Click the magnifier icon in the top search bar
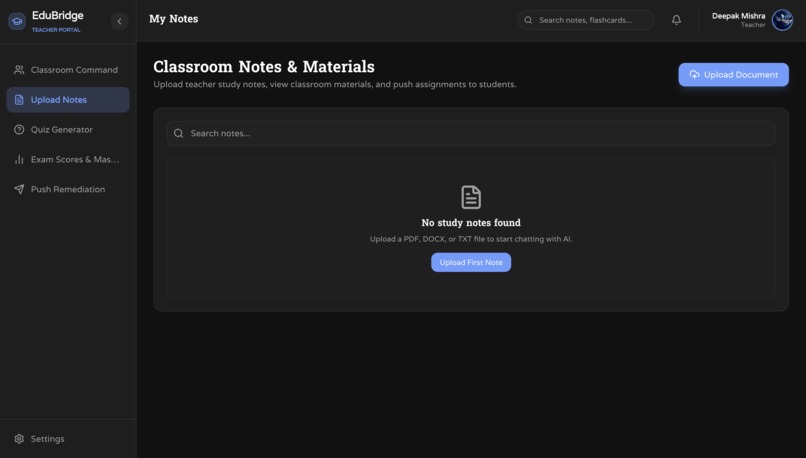The image size is (806, 458). 528,20
